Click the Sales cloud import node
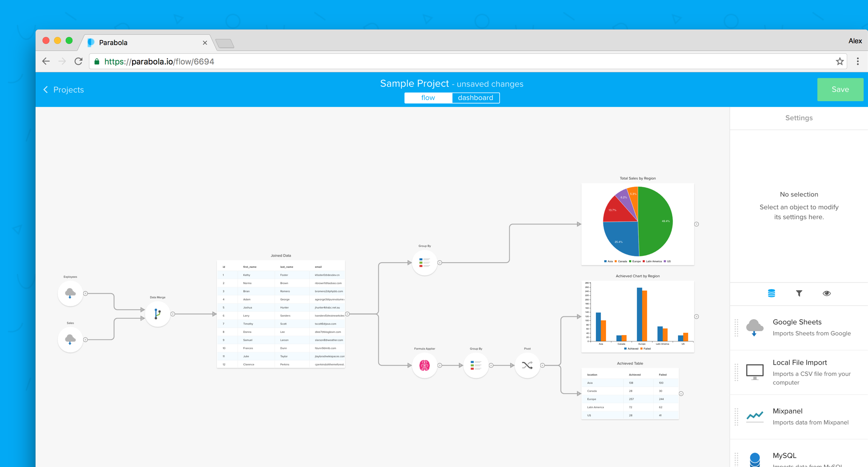The width and height of the screenshot is (868, 467). click(70, 339)
